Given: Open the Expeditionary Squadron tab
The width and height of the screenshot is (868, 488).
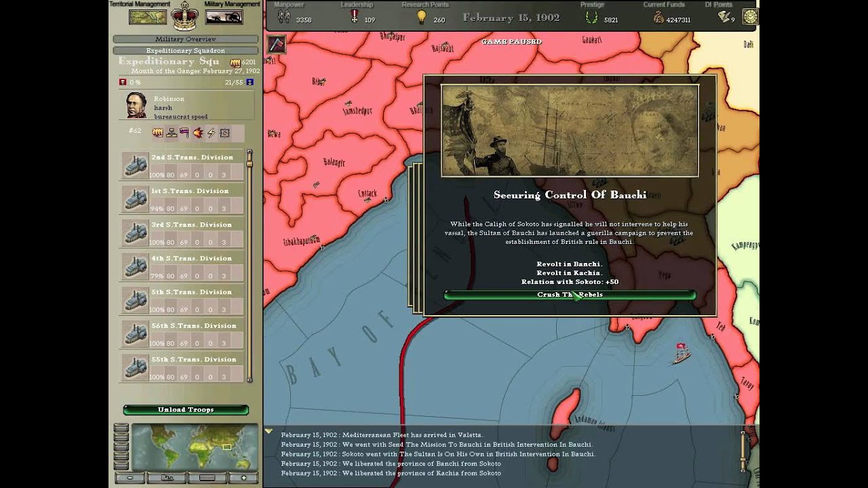Looking at the screenshot, I should coord(185,50).
